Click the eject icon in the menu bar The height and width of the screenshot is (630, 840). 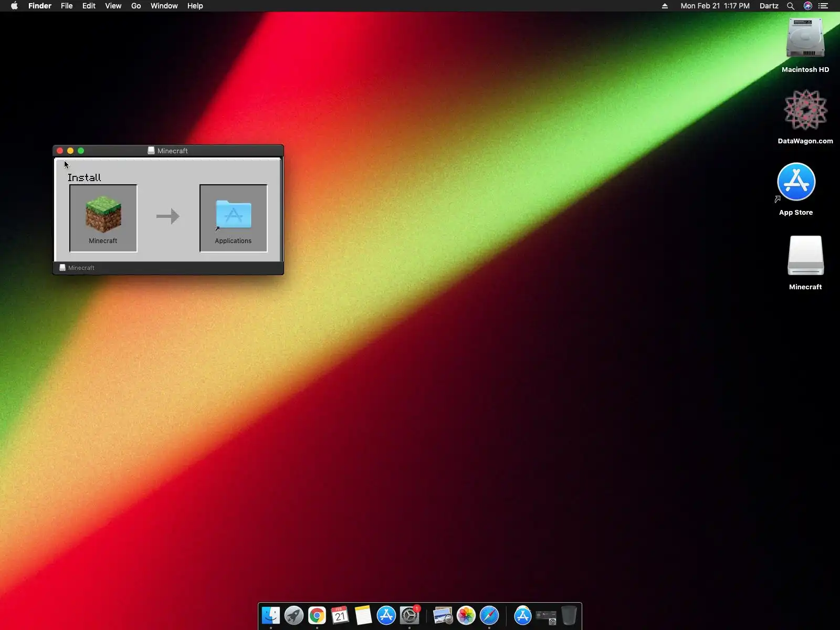point(665,6)
